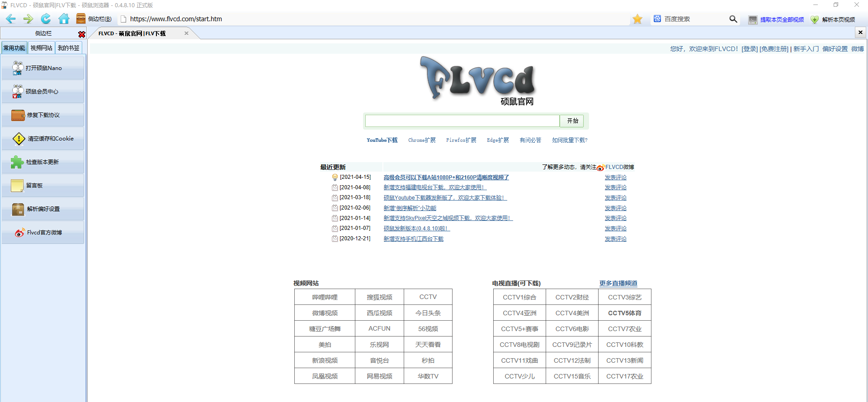Viewport: 868px width, 402px height.
Task: Click the magnifier search icon
Action: tap(733, 19)
